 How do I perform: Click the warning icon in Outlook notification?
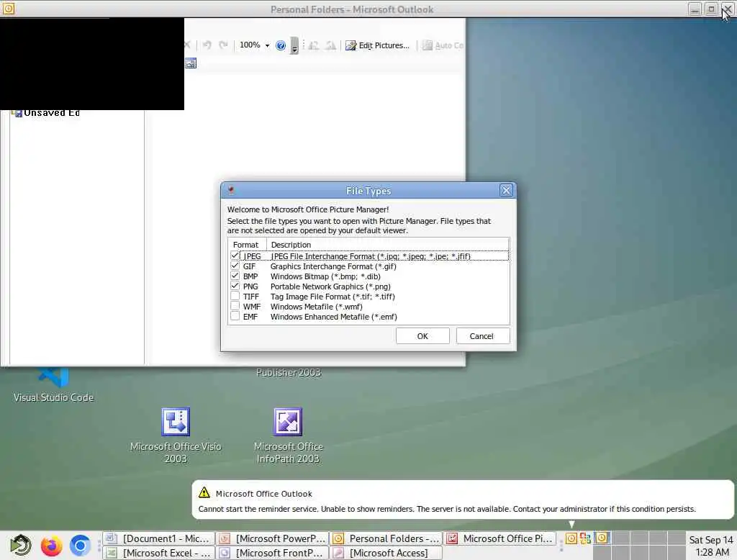[204, 492]
